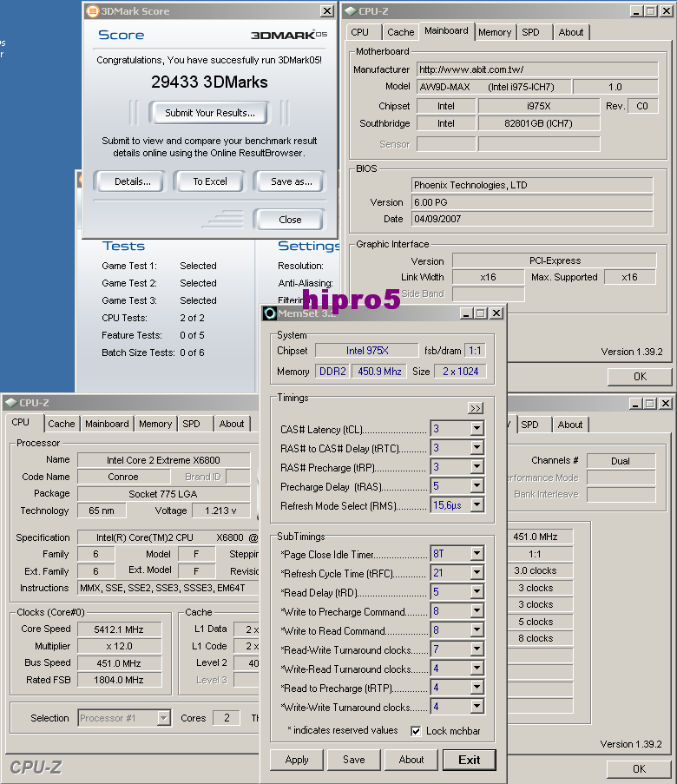The height and width of the screenshot is (784, 677).
Task: Switch to Cache tab in top CPU-Z window
Action: 400,32
